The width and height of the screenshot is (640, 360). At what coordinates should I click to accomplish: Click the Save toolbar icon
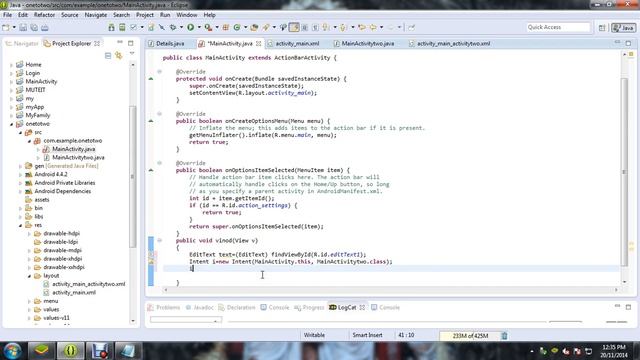(23, 27)
